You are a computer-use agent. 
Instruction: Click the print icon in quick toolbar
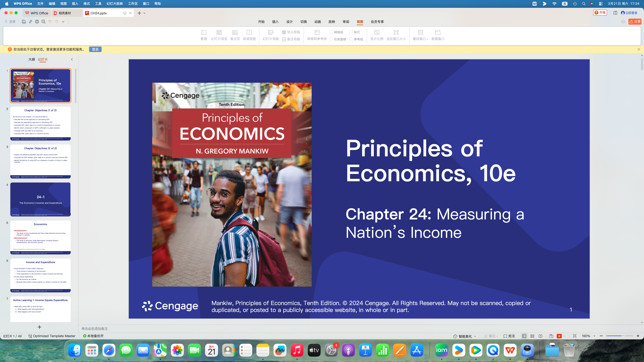pyautogui.click(x=37, y=22)
